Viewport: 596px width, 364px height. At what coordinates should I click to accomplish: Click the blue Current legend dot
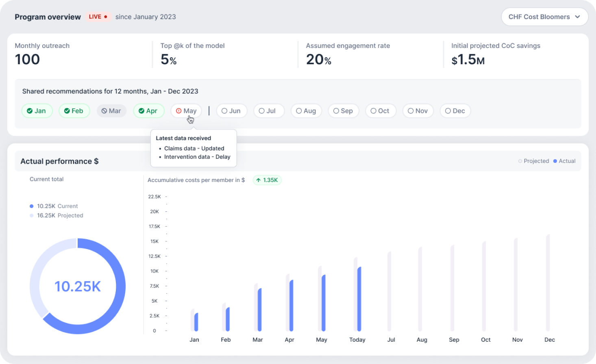point(32,206)
